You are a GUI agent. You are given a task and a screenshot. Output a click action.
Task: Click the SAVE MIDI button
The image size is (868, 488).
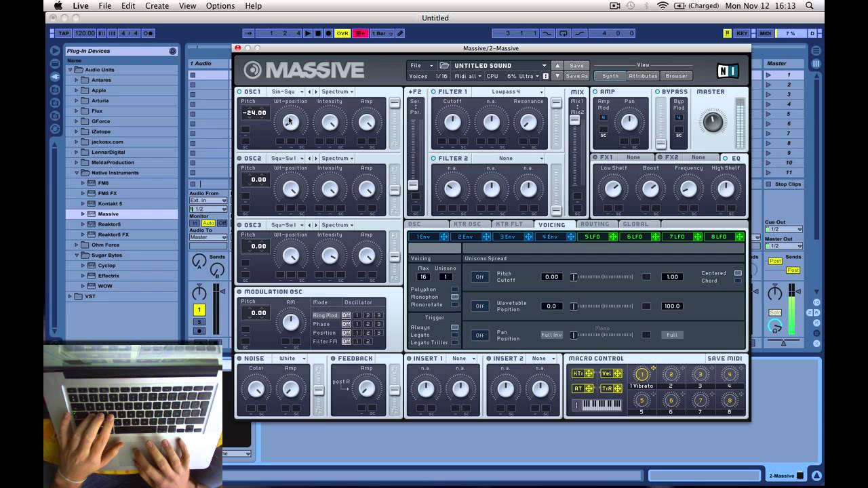point(724,359)
